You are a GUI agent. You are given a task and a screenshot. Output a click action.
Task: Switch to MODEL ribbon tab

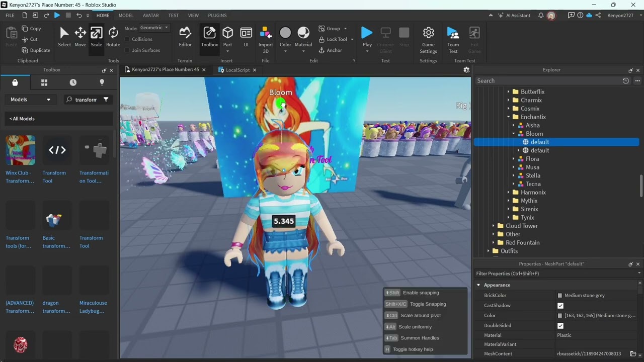point(126,15)
